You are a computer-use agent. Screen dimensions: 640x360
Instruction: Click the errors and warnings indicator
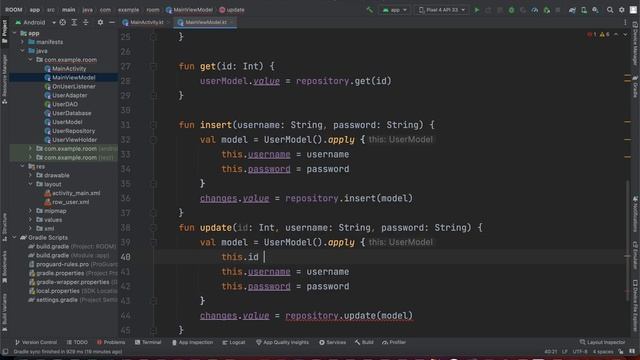click(x=598, y=35)
